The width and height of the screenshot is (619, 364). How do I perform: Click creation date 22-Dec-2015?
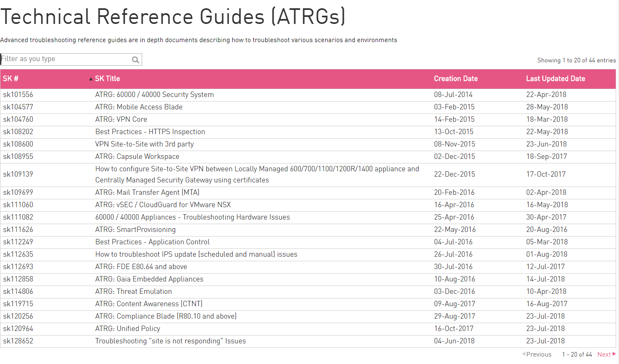455,174
